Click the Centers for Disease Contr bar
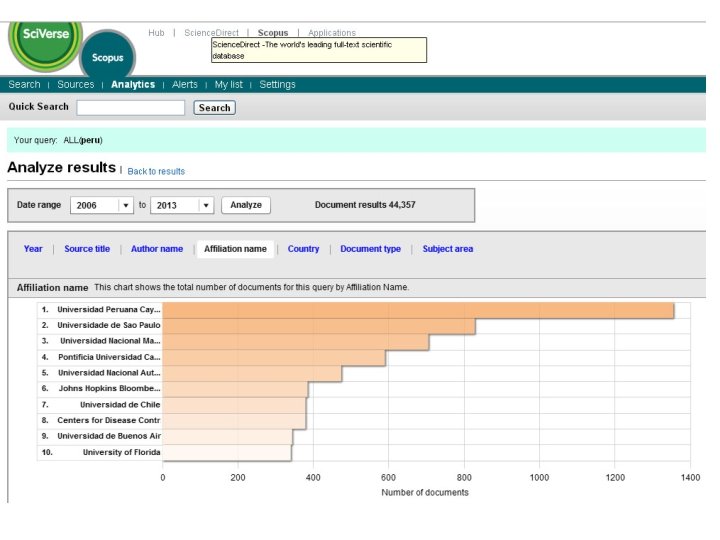Viewport: 720px width, 540px height. point(234,422)
